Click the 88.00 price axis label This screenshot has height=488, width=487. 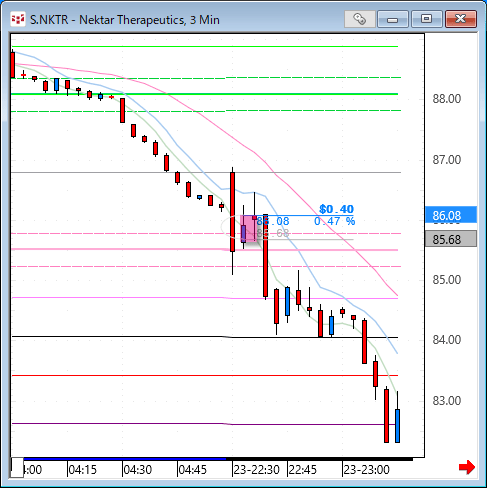click(447, 99)
